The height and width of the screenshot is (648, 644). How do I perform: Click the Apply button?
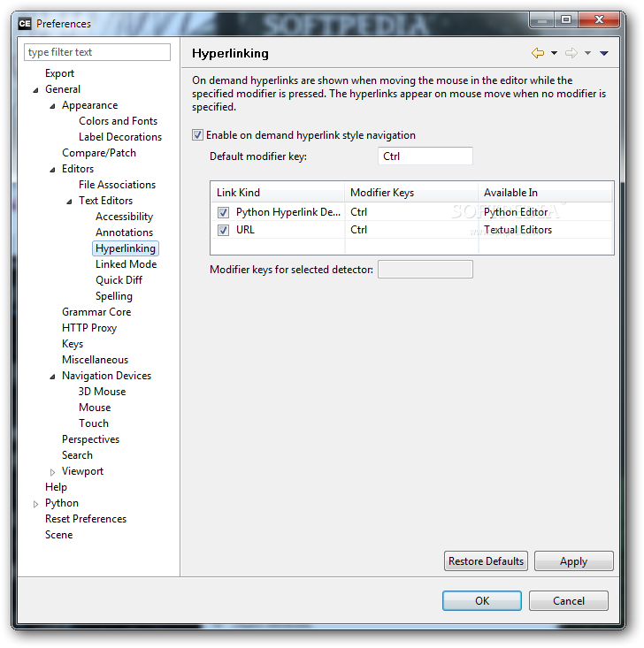[574, 561]
